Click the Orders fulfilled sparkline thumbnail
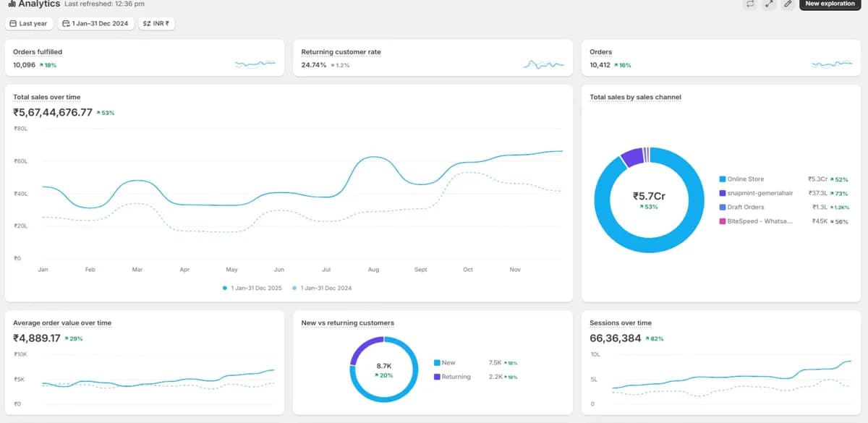Viewport: 868px width, 423px height. (255, 64)
